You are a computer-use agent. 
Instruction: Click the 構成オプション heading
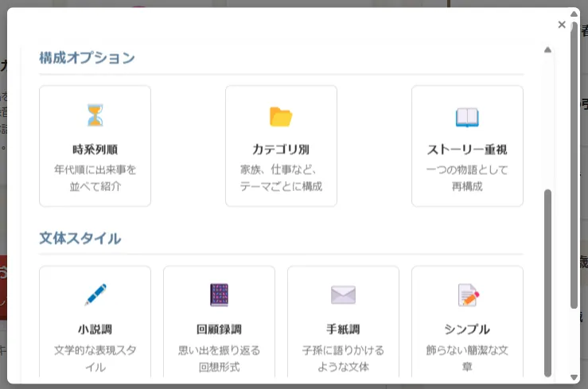87,58
